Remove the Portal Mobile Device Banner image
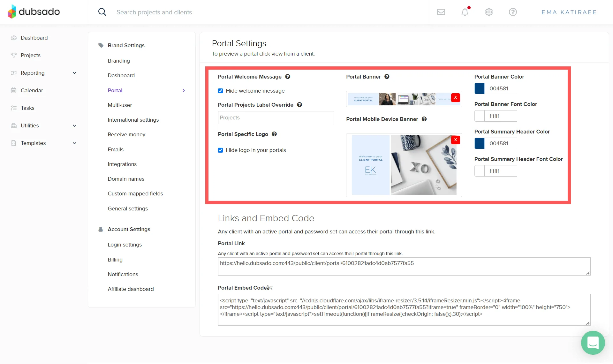The image size is (613, 364). (456, 140)
